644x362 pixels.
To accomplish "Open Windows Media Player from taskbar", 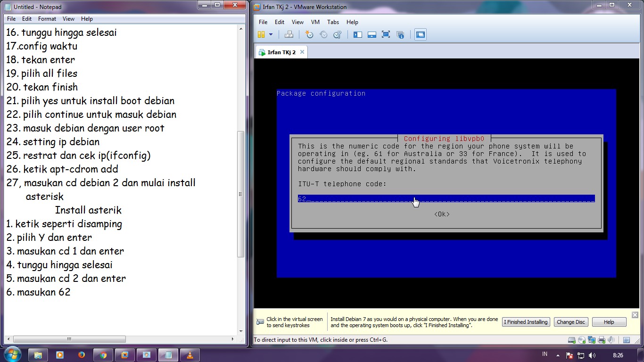I will tap(60, 355).
